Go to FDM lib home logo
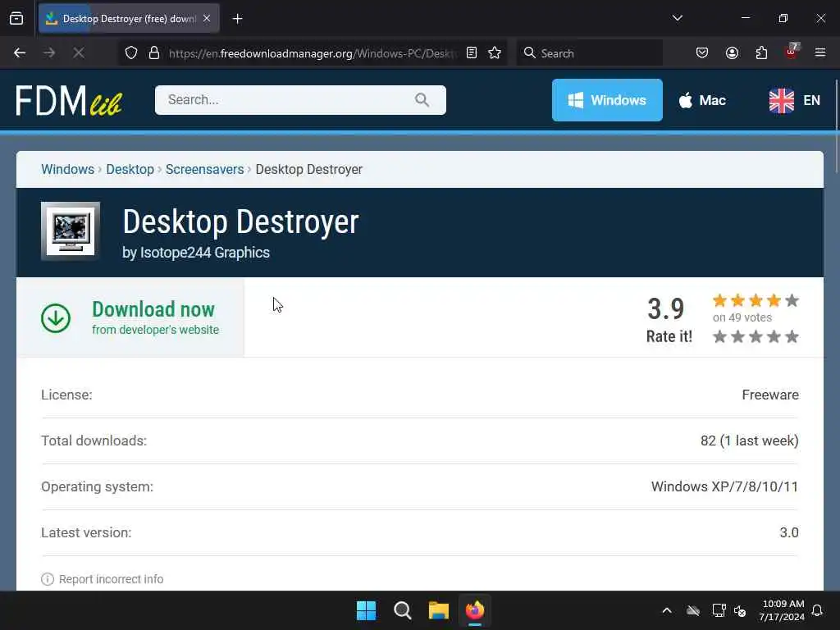840x630 pixels. 69,100
